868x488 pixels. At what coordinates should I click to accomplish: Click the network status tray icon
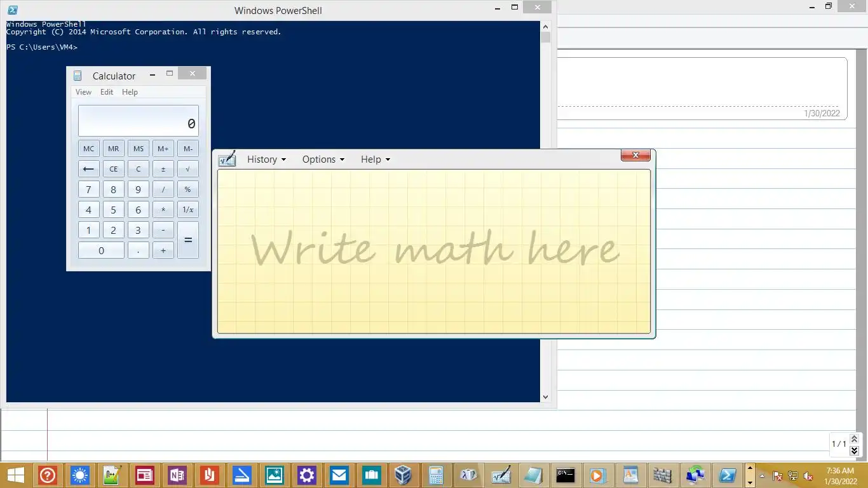point(793,476)
